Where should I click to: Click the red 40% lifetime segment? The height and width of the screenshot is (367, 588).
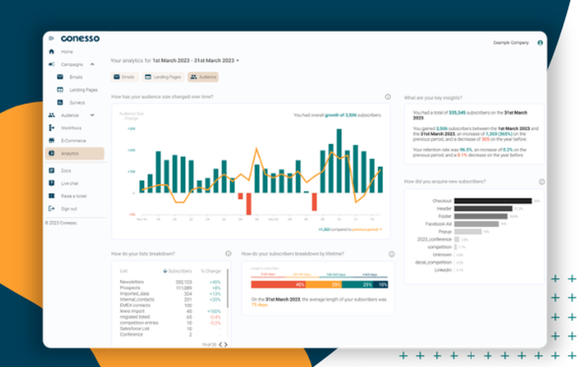[x=278, y=285]
